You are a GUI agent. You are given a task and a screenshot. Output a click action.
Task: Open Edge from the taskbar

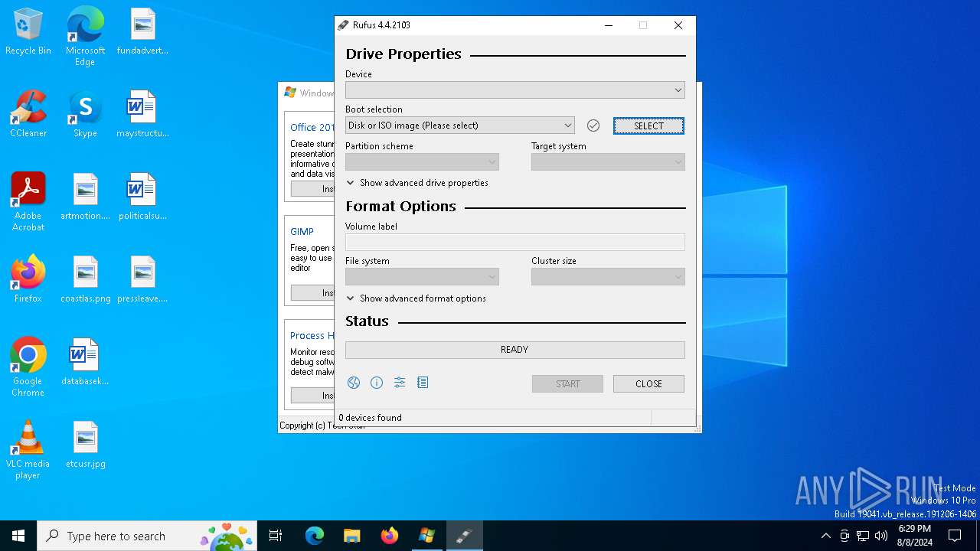coord(315,536)
